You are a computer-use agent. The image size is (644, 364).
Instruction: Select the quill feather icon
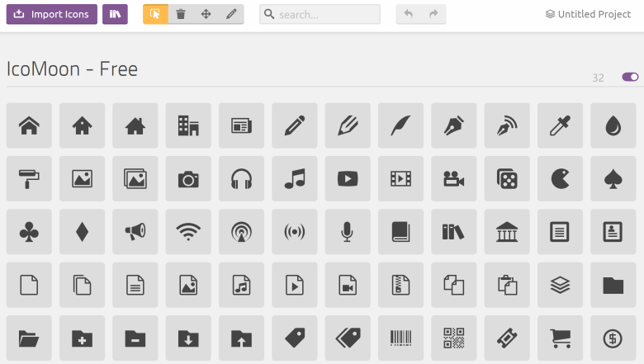coord(401,125)
